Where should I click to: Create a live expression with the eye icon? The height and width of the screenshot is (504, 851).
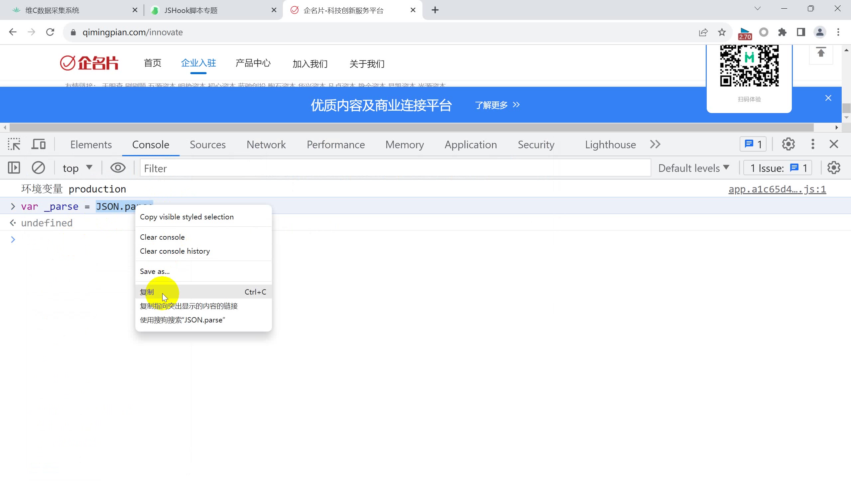[x=118, y=168]
